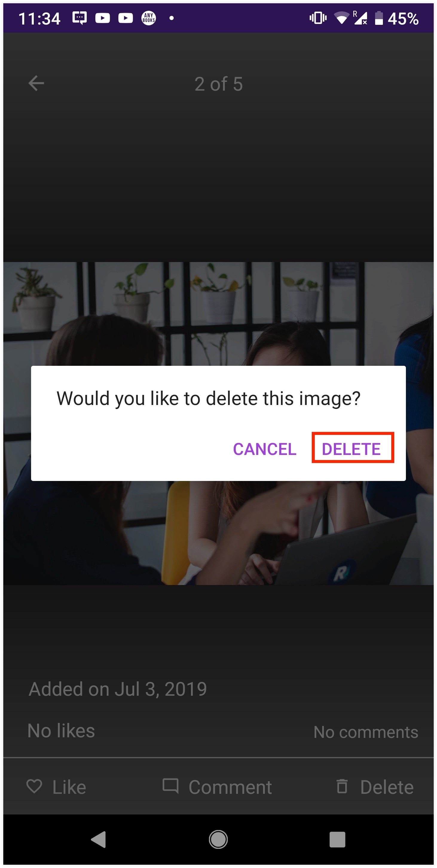Tap "Added on Jul 3, 2019" text
Screen dimensions: 437x868
coord(118,689)
